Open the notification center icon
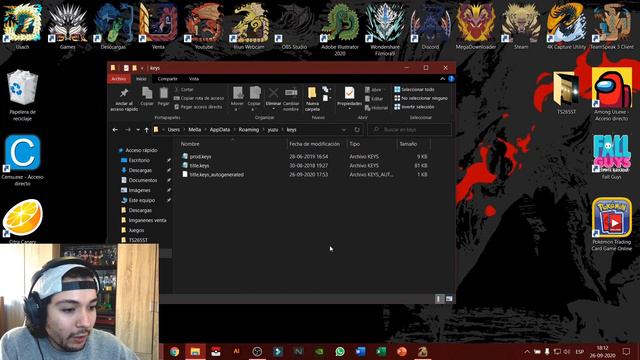 point(626,351)
